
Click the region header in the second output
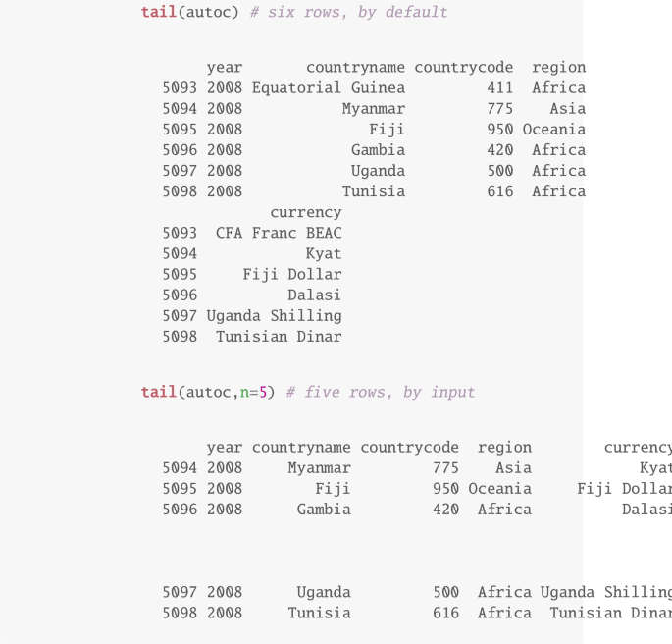[x=504, y=448]
